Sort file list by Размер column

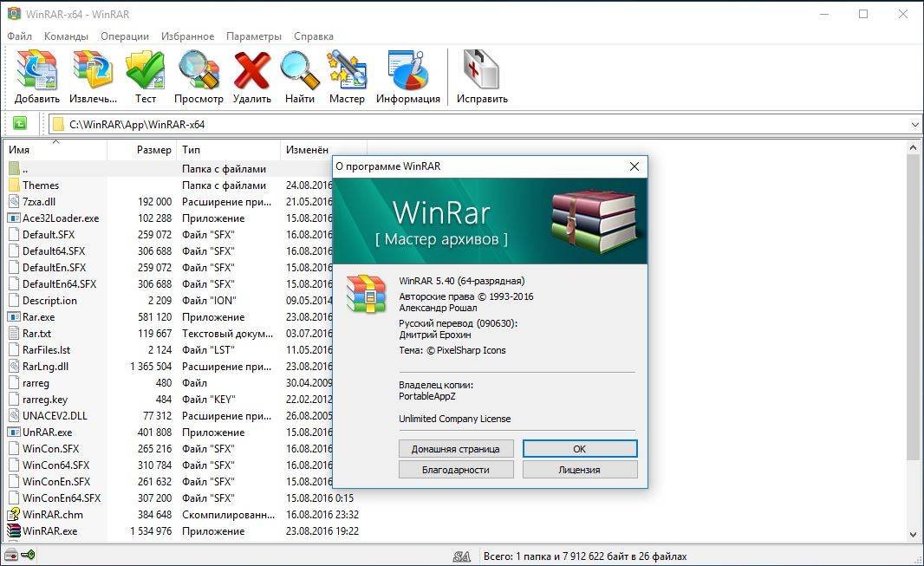141,150
